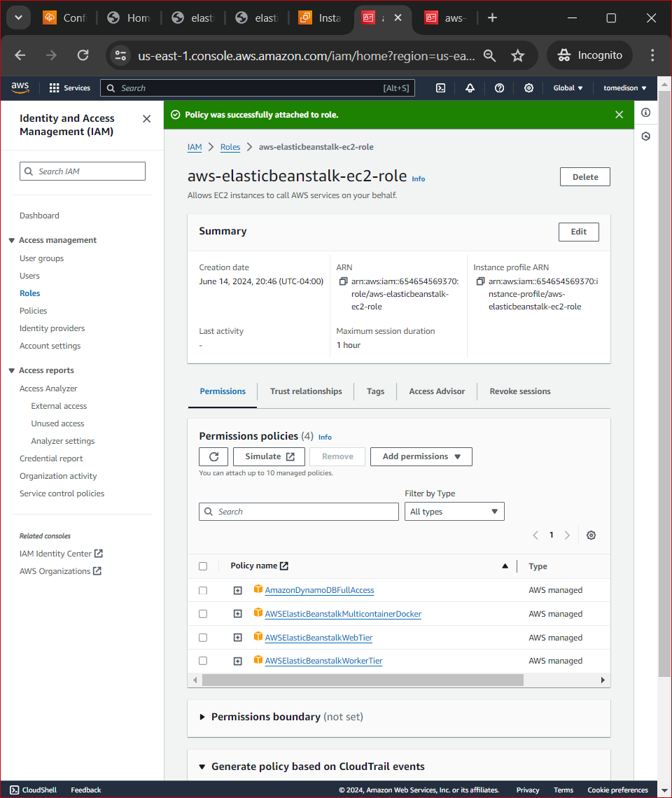
Task: Click the policies table horizontal scrollbar
Action: coord(363,680)
